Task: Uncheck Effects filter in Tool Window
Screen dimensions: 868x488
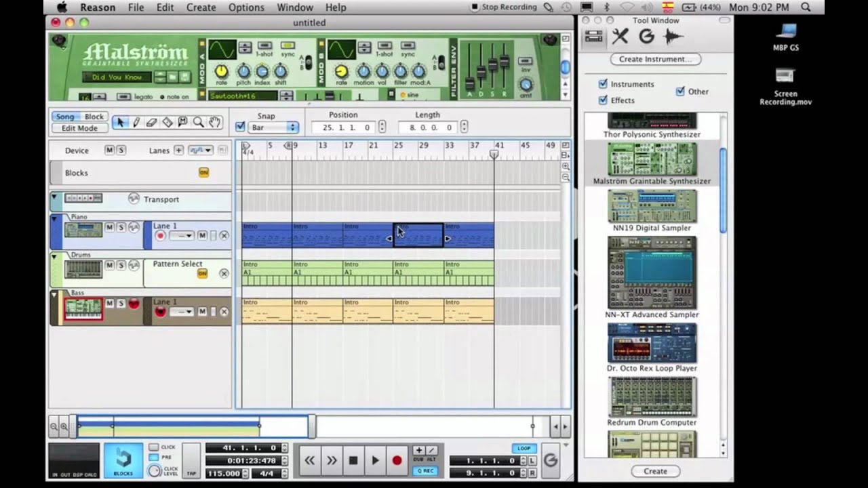Action: pyautogui.click(x=603, y=100)
